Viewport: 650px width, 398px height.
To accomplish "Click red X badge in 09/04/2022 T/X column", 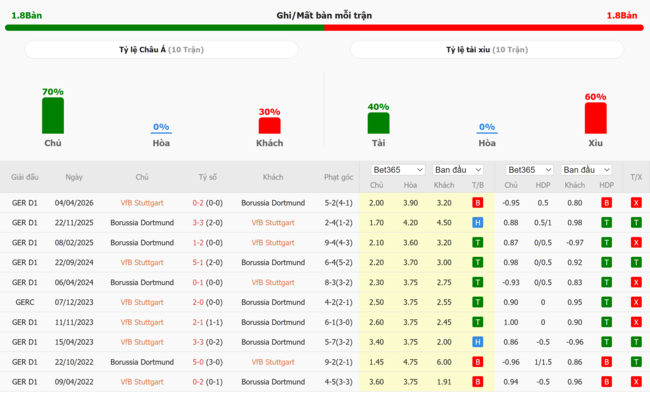I will 636,382.
